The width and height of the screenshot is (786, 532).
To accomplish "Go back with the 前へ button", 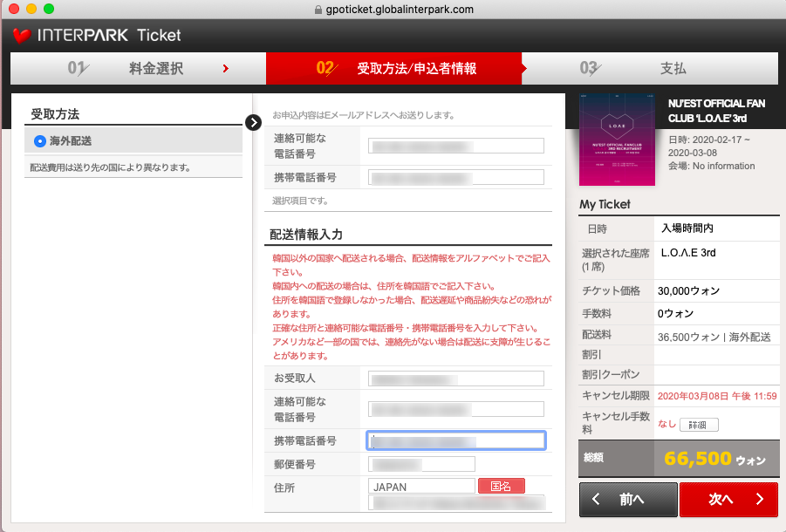I will [629, 500].
